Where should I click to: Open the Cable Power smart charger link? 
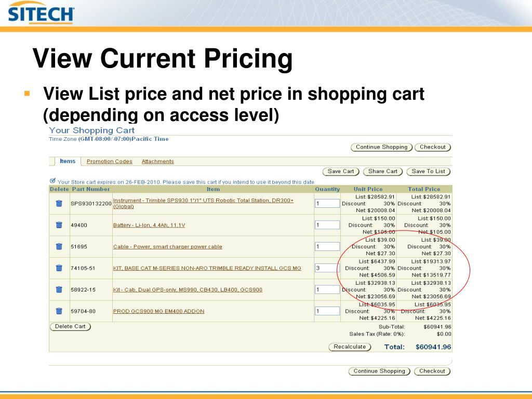click(x=168, y=247)
